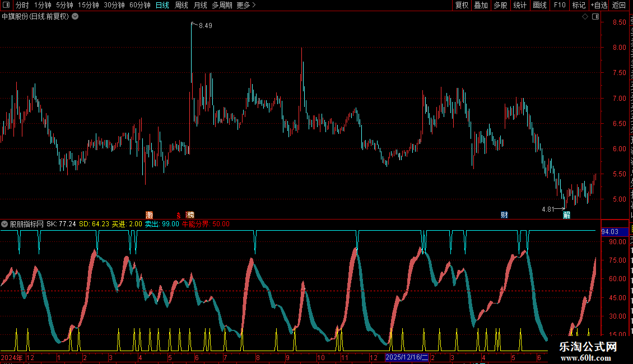Screen dimensions: 633x364
Task: Click the 2024年 label on time axis
Action: pyautogui.click(x=12, y=357)
